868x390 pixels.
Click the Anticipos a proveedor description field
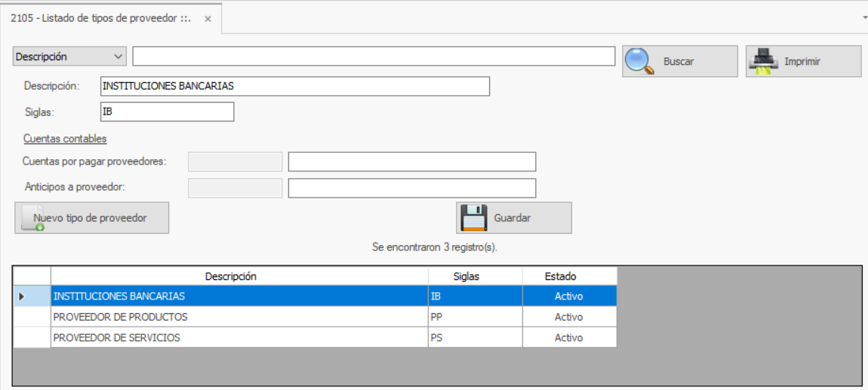click(x=411, y=188)
